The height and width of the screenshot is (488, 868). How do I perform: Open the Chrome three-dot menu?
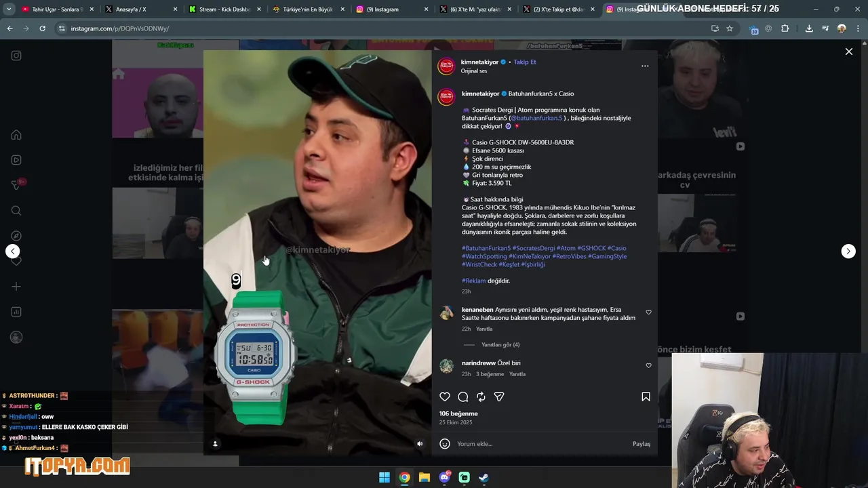(x=857, y=28)
